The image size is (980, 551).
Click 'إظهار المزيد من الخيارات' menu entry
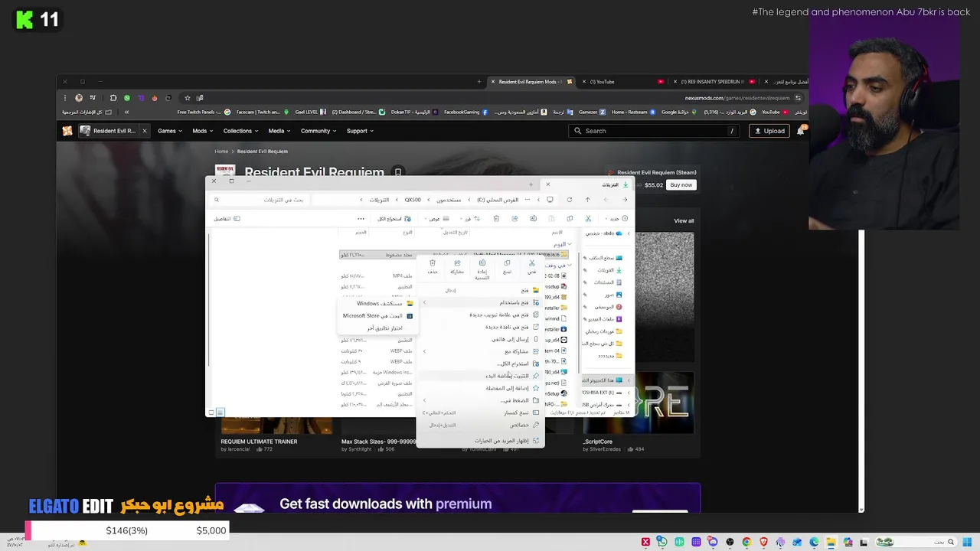(x=481, y=441)
